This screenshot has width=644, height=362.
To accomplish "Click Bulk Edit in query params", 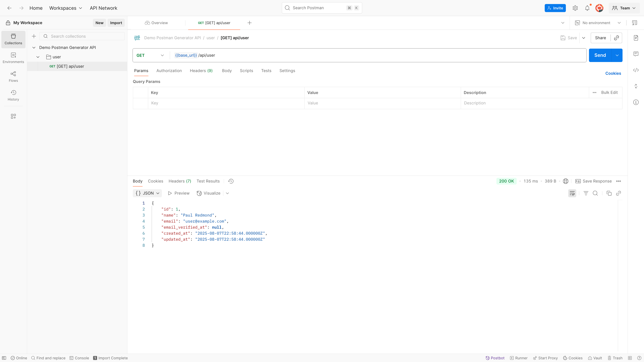I will pos(609,93).
